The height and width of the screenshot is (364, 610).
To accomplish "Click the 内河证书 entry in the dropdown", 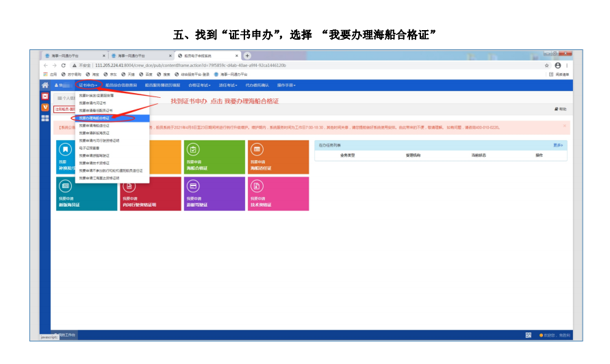I will (92, 103).
